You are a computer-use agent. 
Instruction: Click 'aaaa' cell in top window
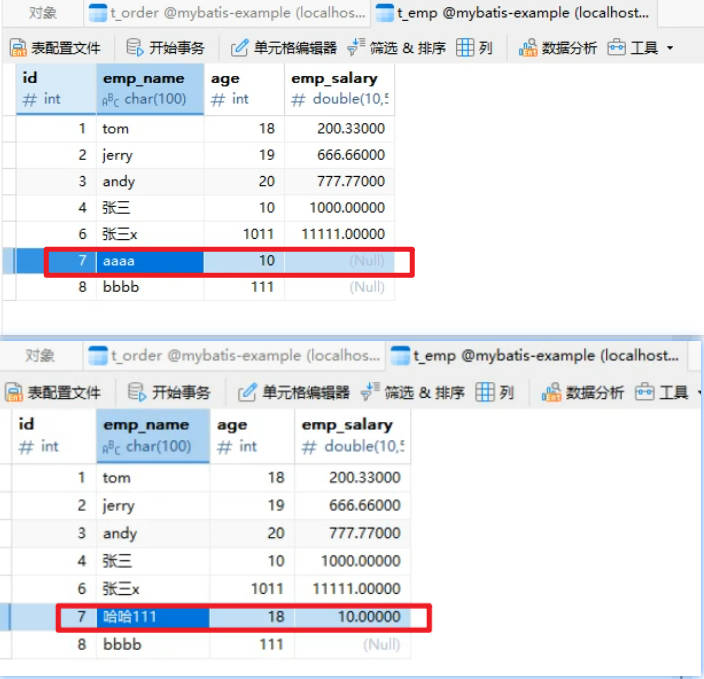(150, 261)
